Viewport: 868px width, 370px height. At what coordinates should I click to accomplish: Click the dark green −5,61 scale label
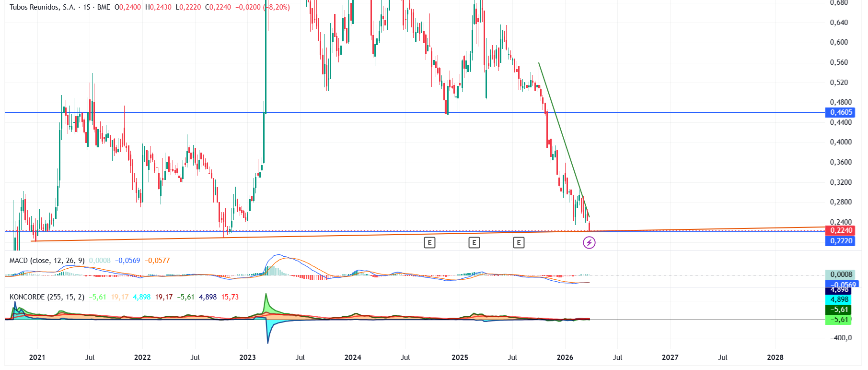coord(839,310)
